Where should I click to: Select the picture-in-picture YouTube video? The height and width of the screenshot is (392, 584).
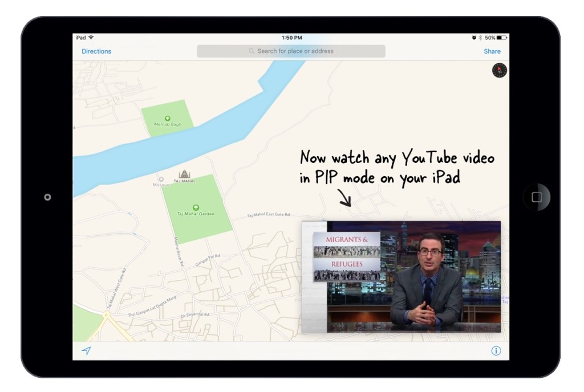click(x=399, y=276)
